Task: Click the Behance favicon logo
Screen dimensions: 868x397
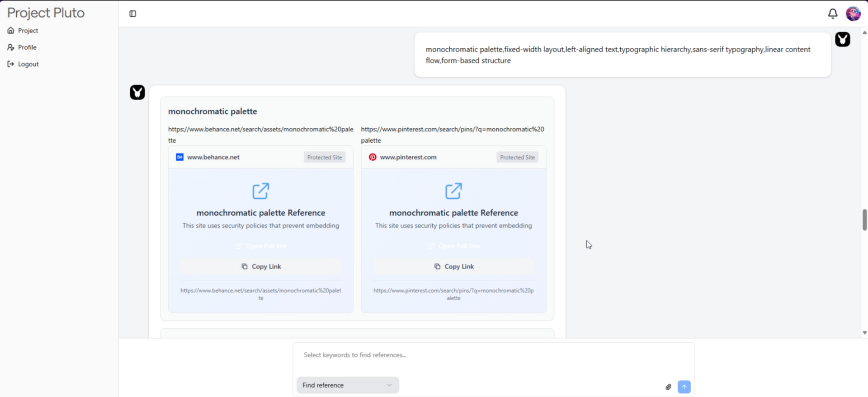Action: (x=179, y=157)
